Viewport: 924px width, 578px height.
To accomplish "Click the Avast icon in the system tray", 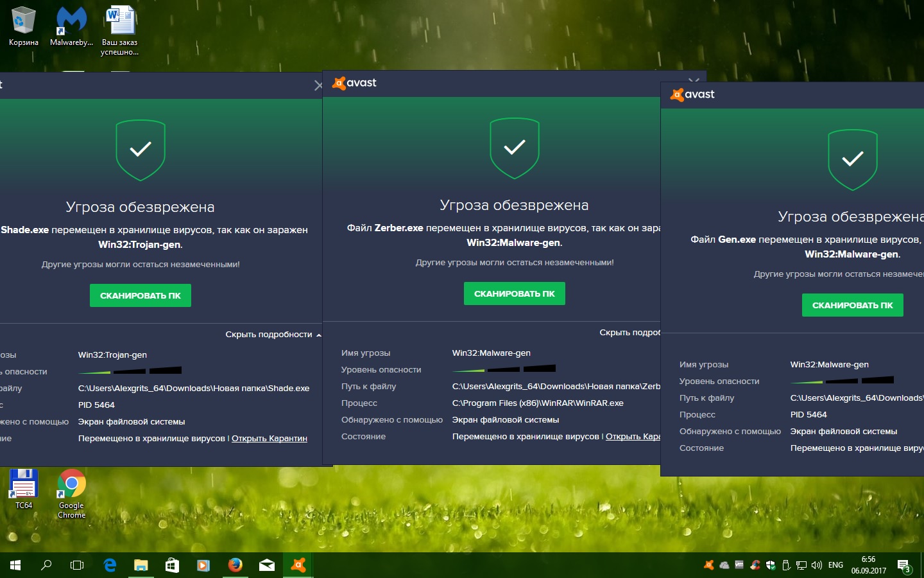I will click(x=709, y=565).
